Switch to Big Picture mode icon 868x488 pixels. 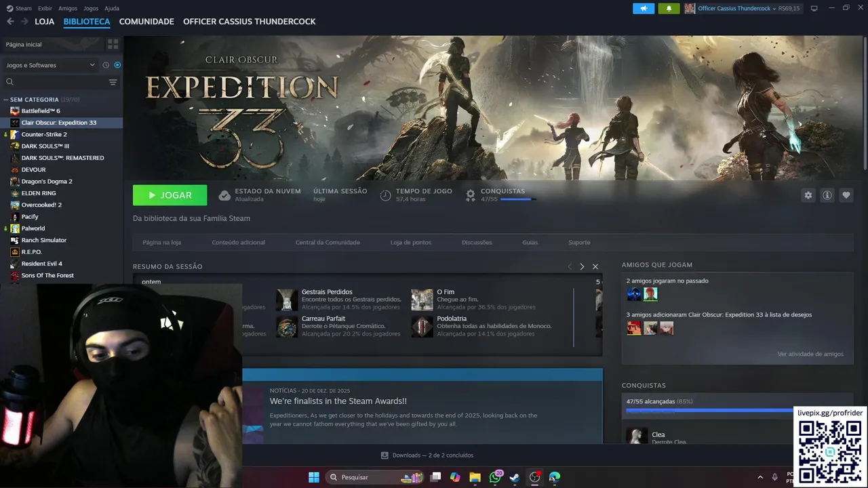click(x=814, y=8)
